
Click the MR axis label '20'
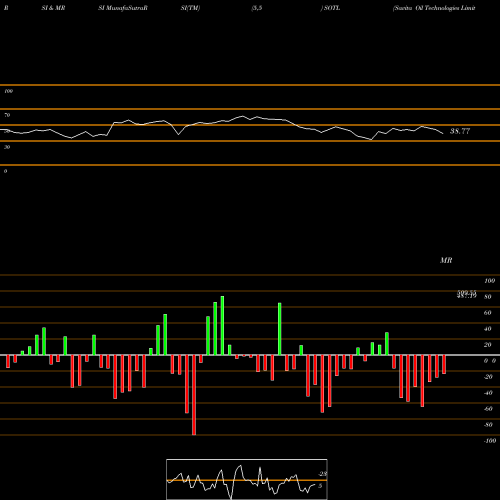488,345
